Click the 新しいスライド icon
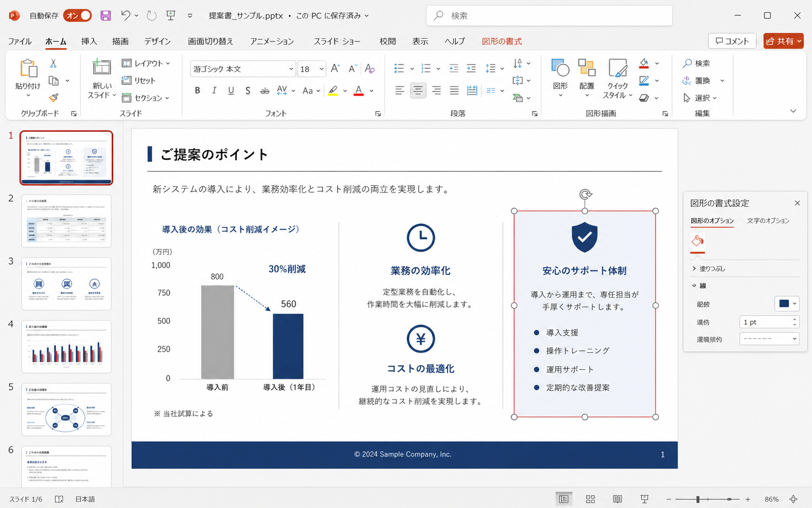Image resolution: width=812 pixels, height=508 pixels. coord(101,68)
